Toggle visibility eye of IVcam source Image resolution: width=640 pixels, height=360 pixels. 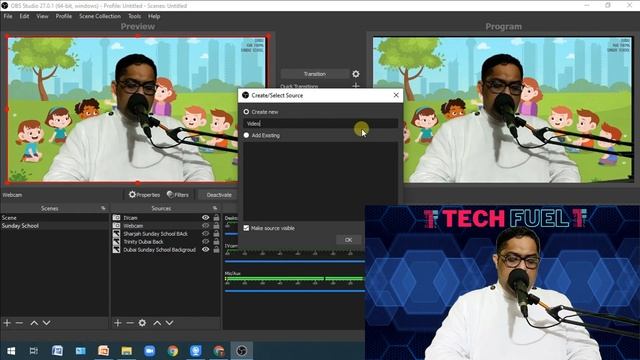click(x=206, y=218)
